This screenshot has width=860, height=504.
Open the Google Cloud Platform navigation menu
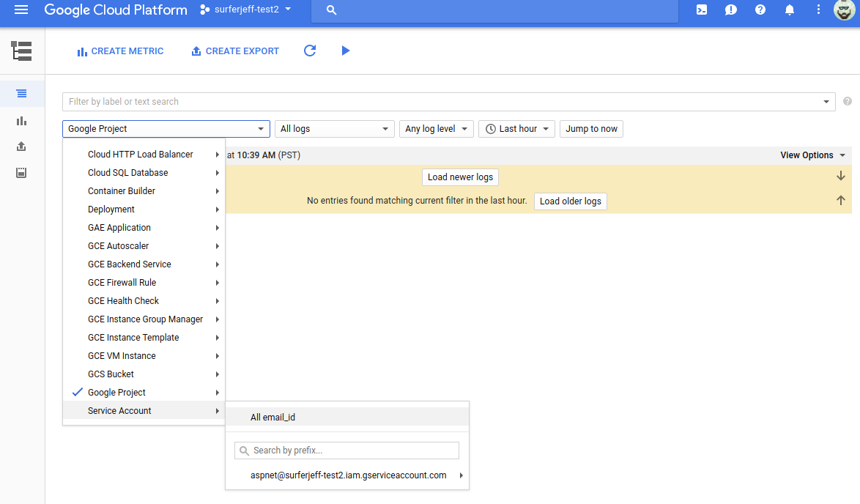coord(21,10)
